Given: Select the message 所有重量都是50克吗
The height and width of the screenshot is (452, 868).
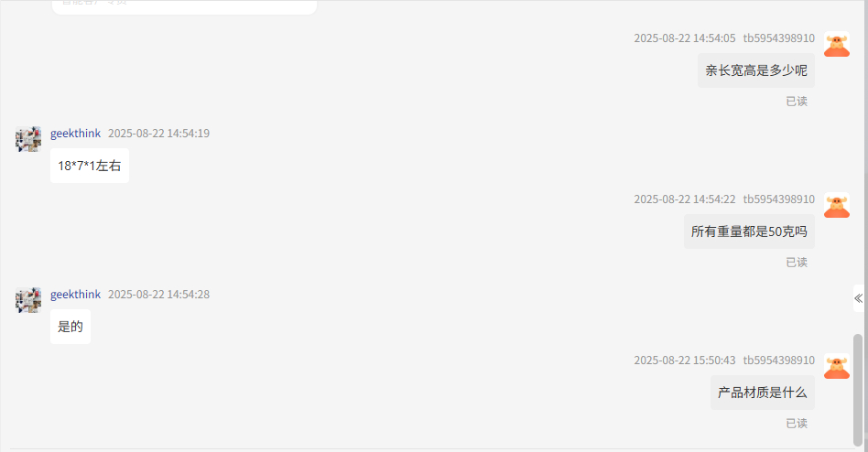Looking at the screenshot, I should (749, 231).
